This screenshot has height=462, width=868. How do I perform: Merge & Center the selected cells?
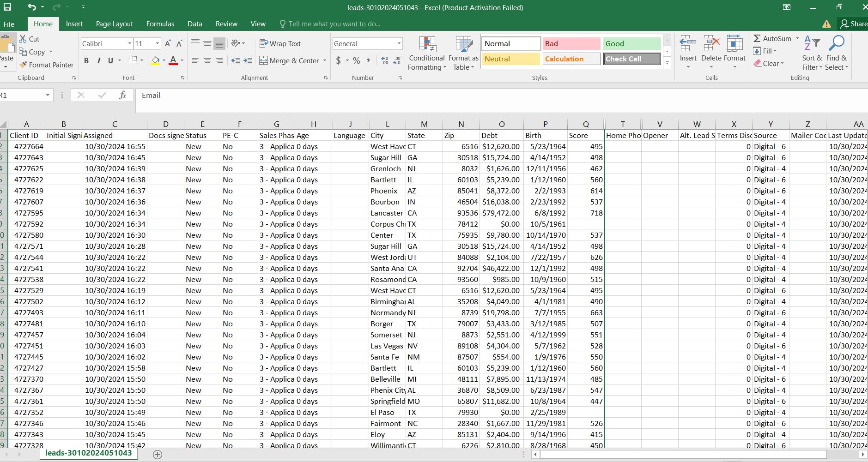pos(289,60)
